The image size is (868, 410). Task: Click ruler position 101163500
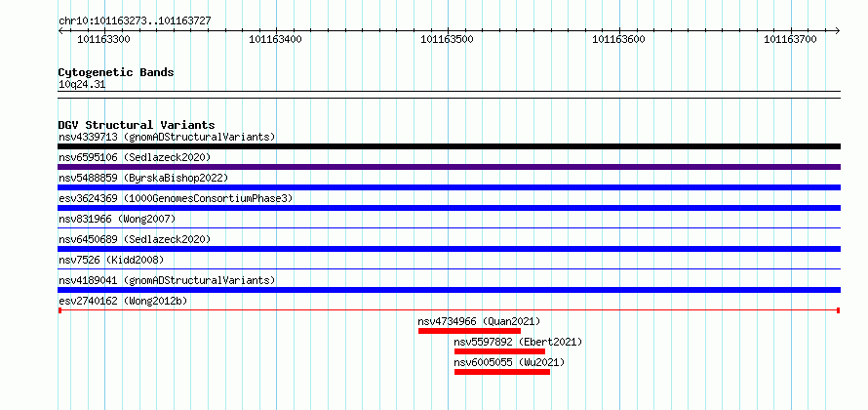pos(448,39)
